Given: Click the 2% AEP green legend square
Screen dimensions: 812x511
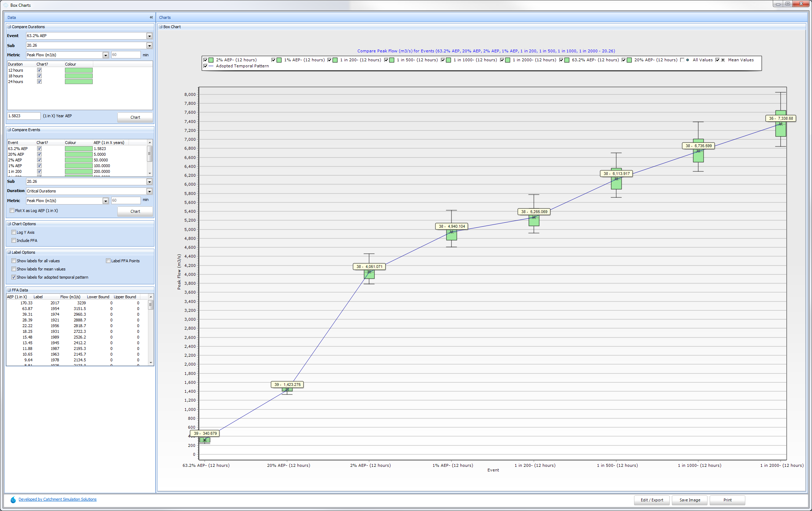Looking at the screenshot, I should pos(211,60).
